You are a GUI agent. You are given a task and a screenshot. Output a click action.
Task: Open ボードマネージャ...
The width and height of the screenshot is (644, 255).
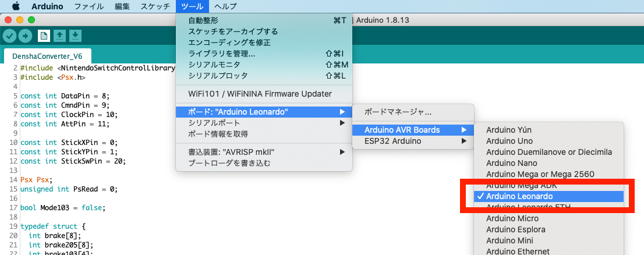tap(413, 112)
